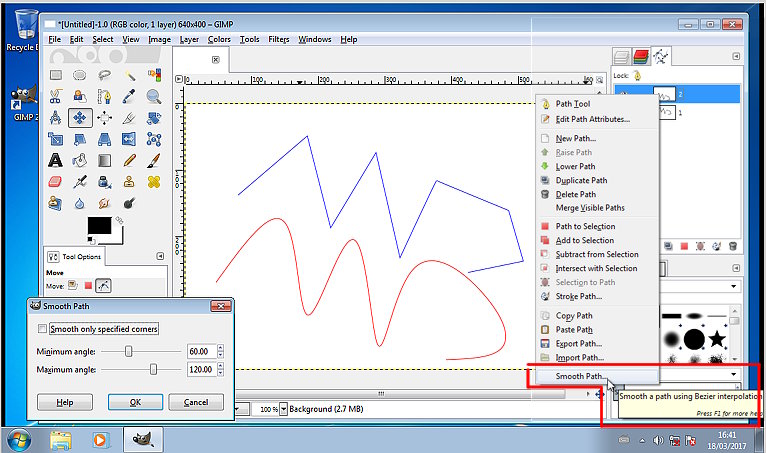
Task: Switch to the Channels tab
Action: pos(640,57)
